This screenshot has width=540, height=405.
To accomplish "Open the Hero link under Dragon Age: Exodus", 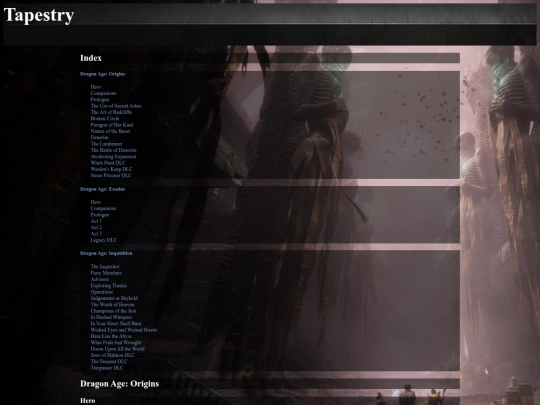I will coord(96,202).
